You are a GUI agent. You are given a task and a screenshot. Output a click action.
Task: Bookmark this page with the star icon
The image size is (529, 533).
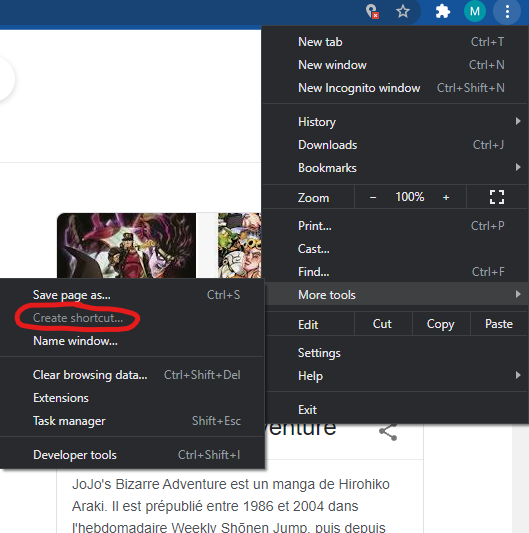[x=403, y=12]
